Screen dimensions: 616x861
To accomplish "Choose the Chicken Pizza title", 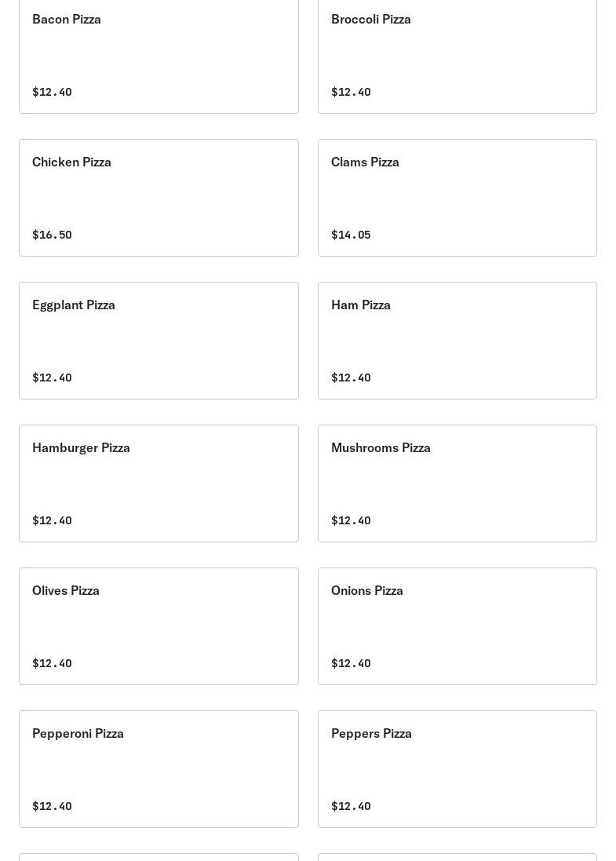I will point(71,162).
